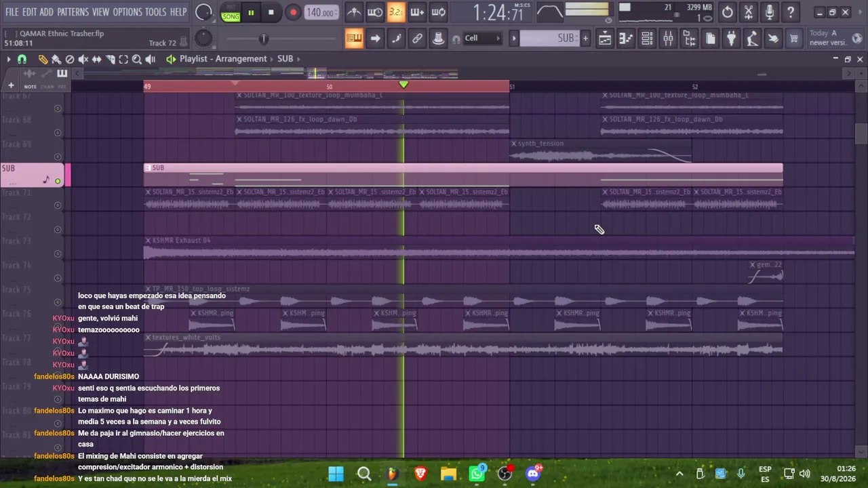Click the loop recording icon
Viewport: 868px width, 488px height.
click(438, 12)
